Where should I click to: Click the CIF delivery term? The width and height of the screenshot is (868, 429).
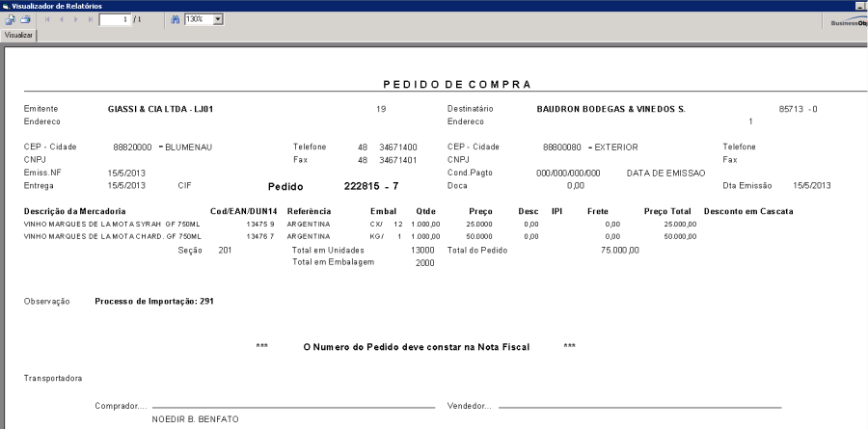click(184, 185)
